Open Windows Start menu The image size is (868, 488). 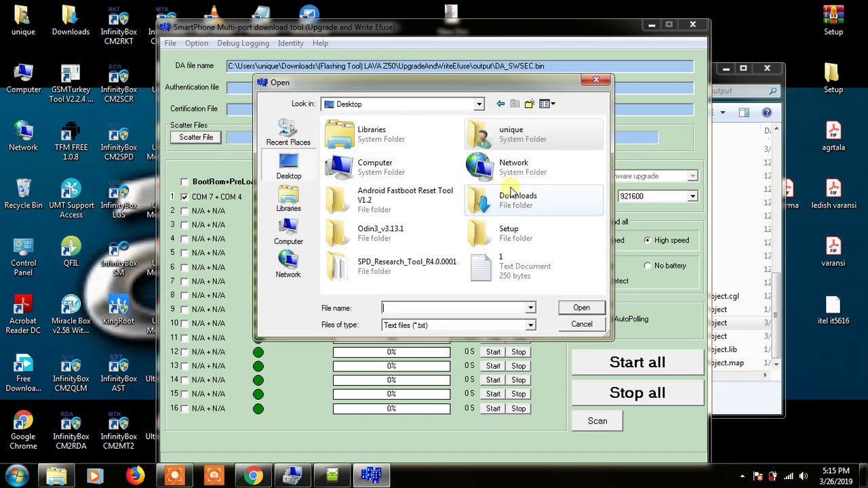click(17, 476)
